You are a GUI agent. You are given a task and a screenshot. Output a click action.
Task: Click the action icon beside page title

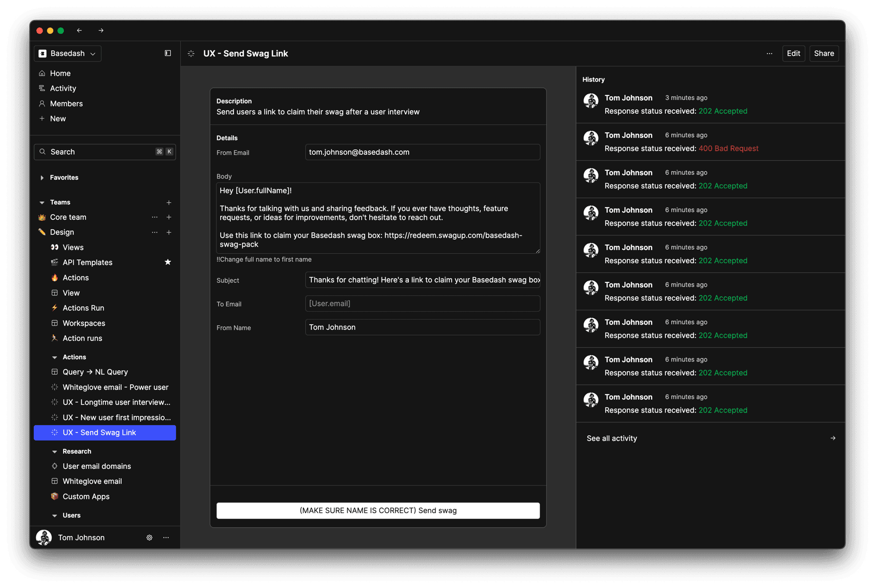[191, 54]
